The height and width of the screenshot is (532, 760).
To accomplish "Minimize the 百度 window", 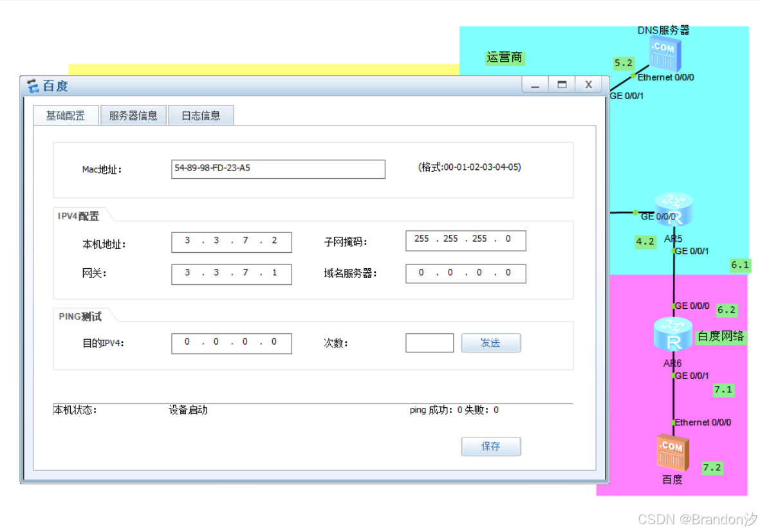I will (x=535, y=85).
